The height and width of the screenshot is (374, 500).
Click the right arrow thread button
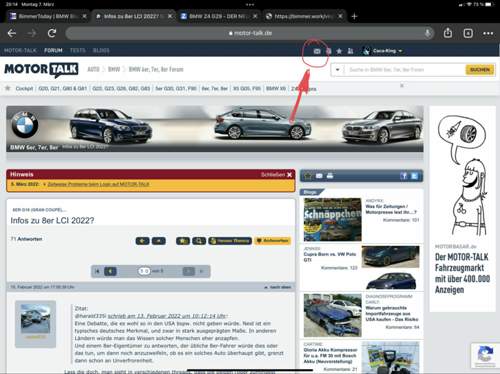pyautogui.click(x=159, y=241)
